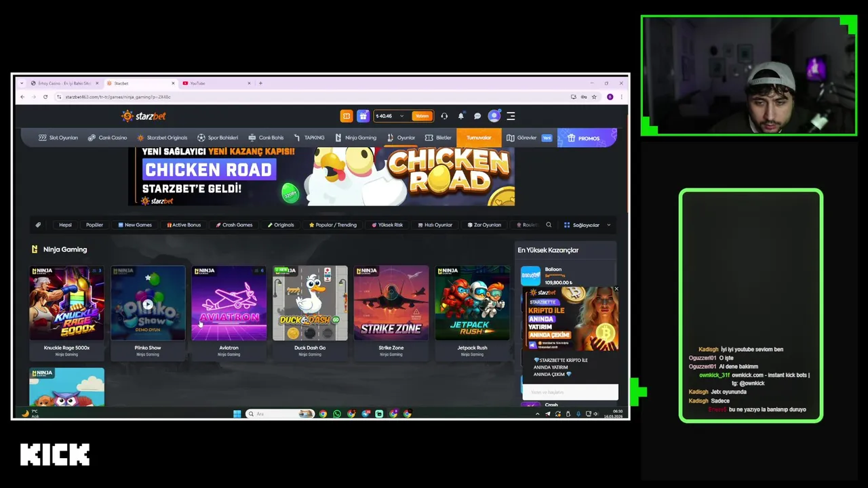
Task: Filter by Originals chip
Action: (x=281, y=225)
